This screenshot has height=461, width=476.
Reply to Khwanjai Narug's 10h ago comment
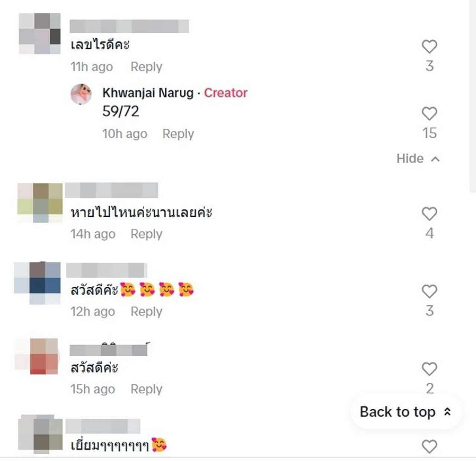178,134
